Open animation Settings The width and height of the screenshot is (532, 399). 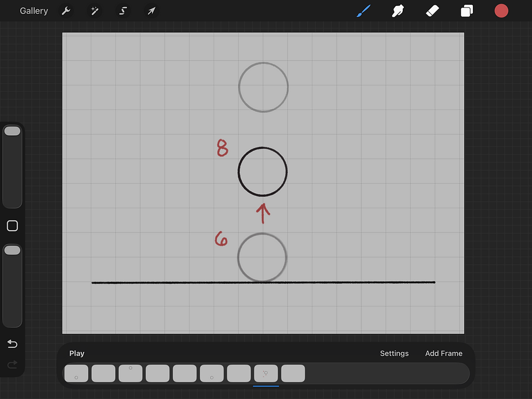point(394,353)
